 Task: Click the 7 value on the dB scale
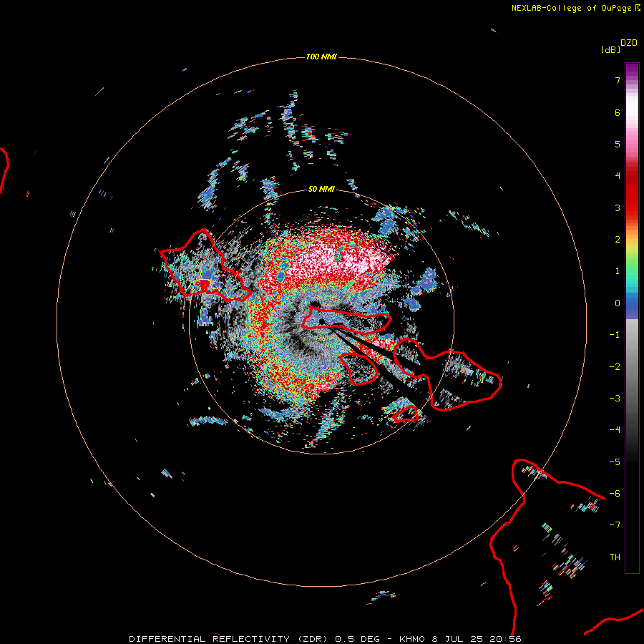point(618,80)
